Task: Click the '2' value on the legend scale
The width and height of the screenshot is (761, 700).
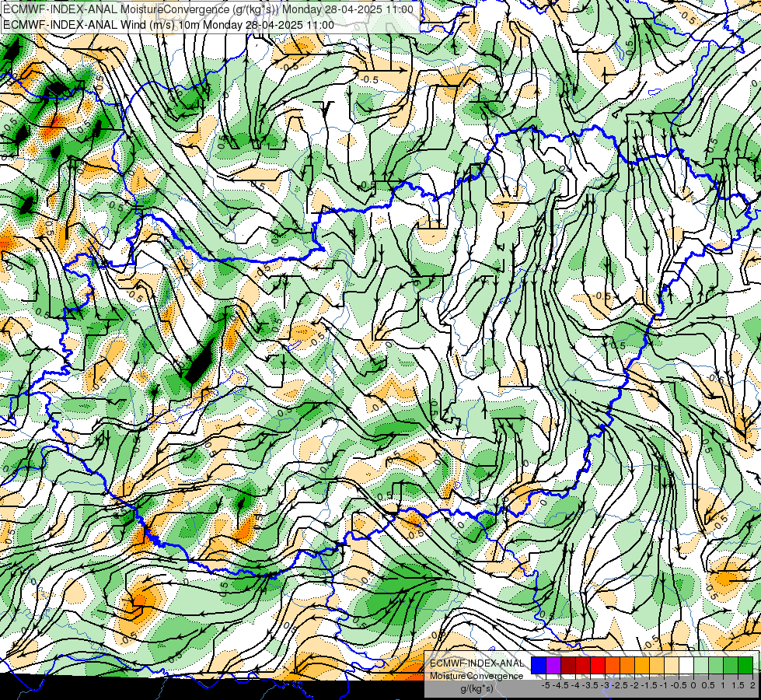Action: click(752, 685)
